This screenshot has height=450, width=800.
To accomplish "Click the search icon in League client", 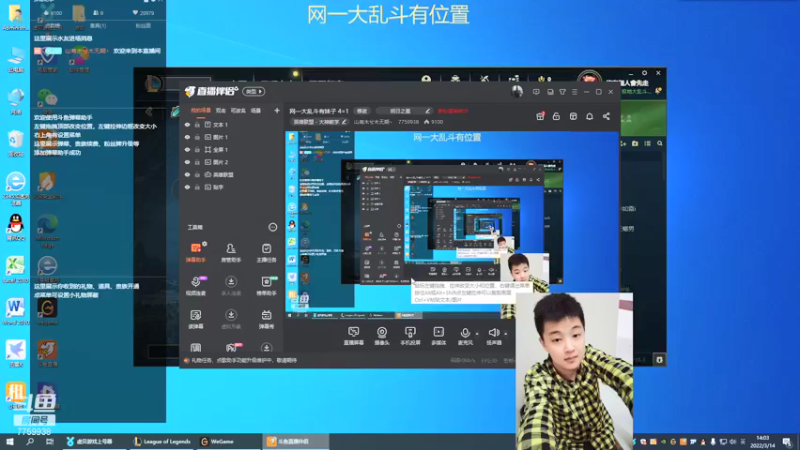I will point(660,143).
